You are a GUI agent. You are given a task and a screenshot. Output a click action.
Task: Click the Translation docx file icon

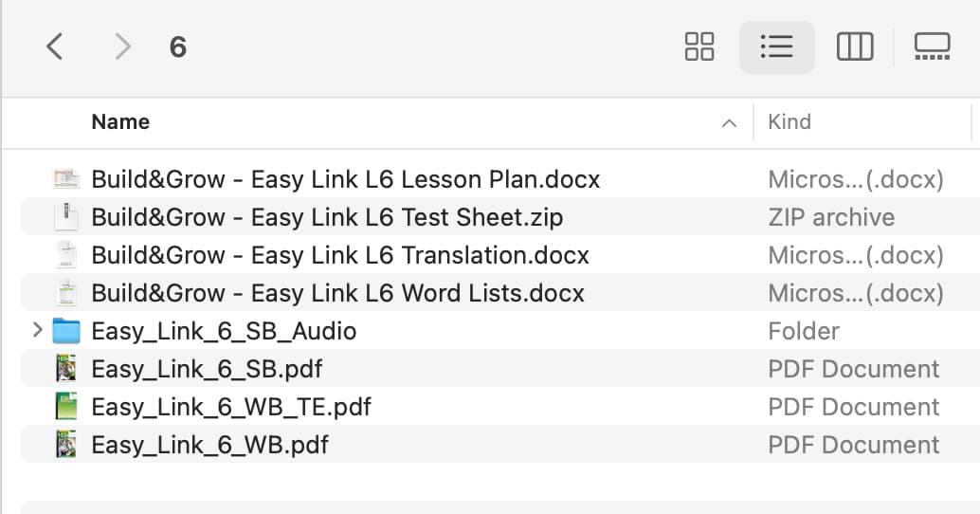pyautogui.click(x=66, y=255)
